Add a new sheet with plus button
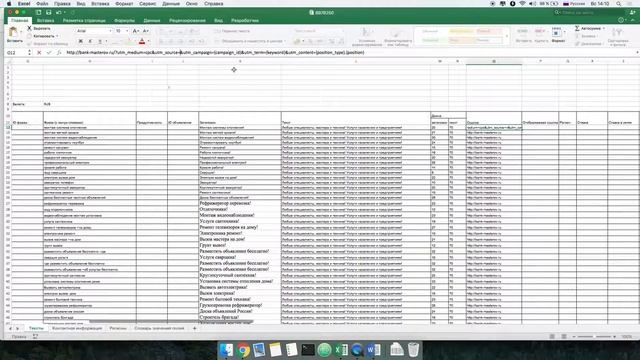 [x=195, y=328]
